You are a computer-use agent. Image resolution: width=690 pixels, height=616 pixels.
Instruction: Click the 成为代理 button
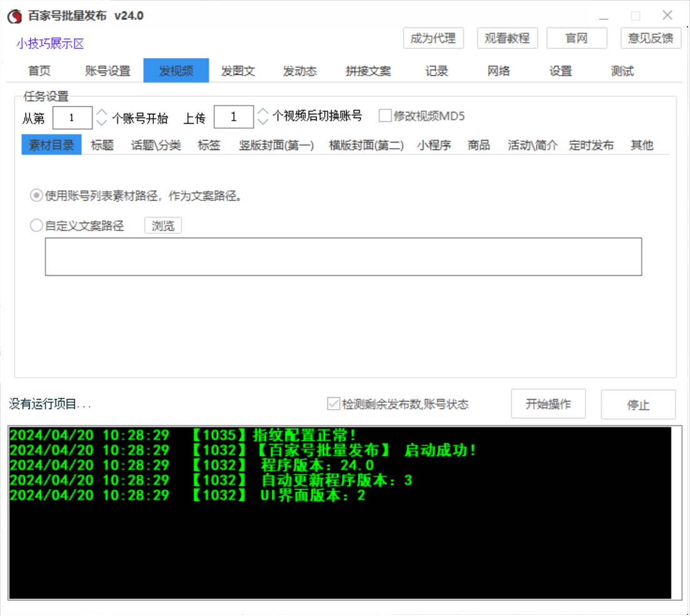[x=433, y=38]
